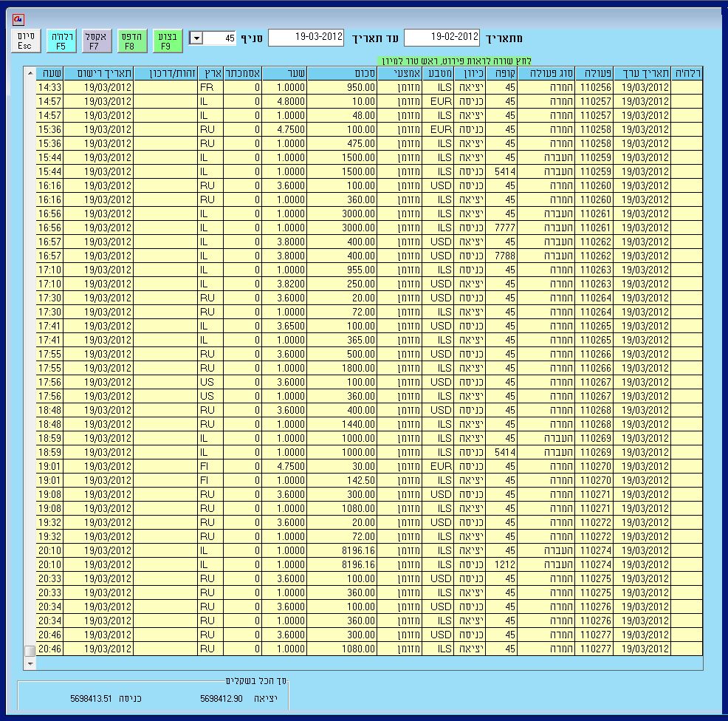Click the קופה cell 7777
Image resolution: width=728 pixels, height=721 pixels.
(x=501, y=228)
